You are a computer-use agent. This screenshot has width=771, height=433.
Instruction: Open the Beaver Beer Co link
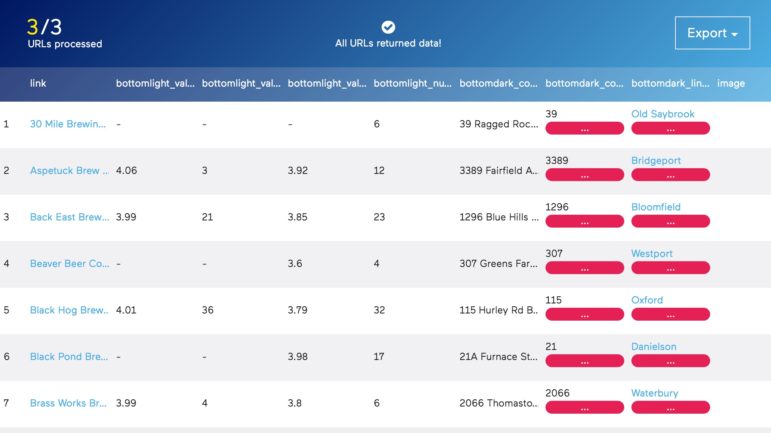click(x=69, y=263)
